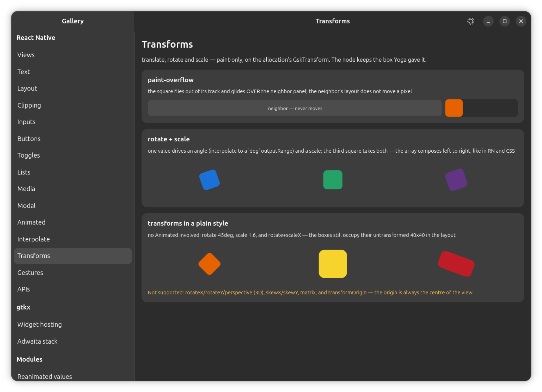This screenshot has width=542, height=392.
Task: Click the 'rotate + scale' card heading
Action: pyautogui.click(x=169, y=139)
